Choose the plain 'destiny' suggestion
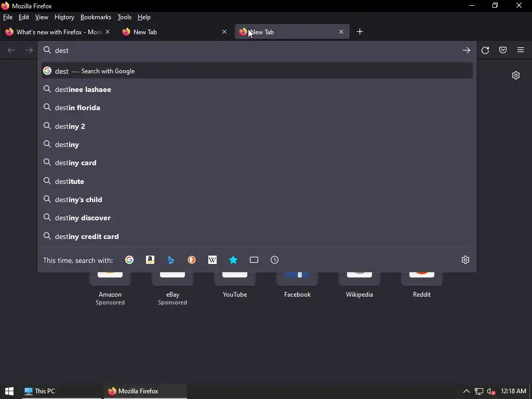The width and height of the screenshot is (532, 399). click(x=257, y=144)
